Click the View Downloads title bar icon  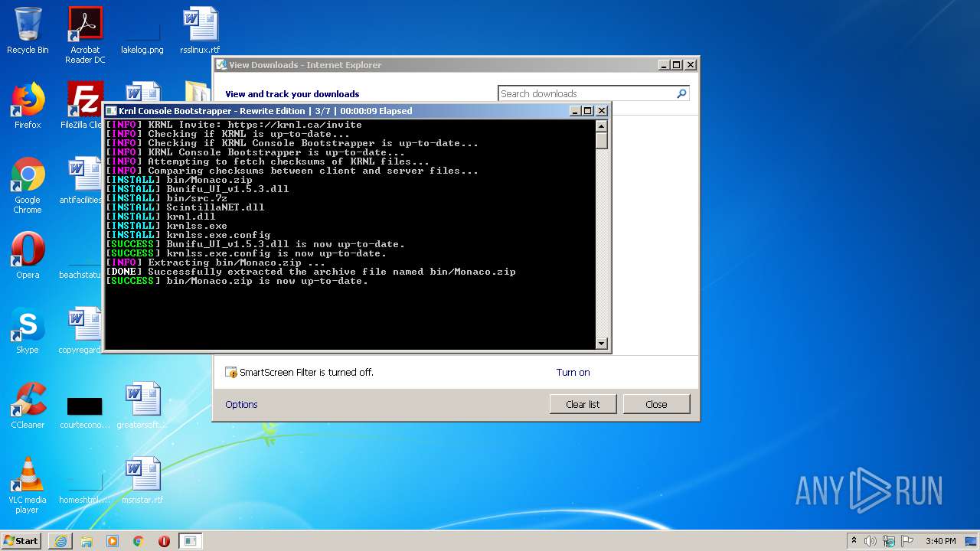click(x=221, y=65)
